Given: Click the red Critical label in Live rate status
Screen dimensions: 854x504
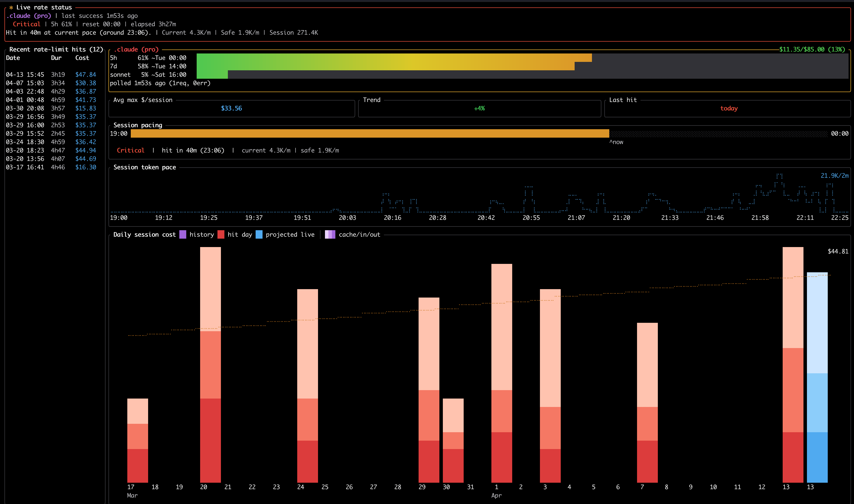Looking at the screenshot, I should click(x=27, y=24).
